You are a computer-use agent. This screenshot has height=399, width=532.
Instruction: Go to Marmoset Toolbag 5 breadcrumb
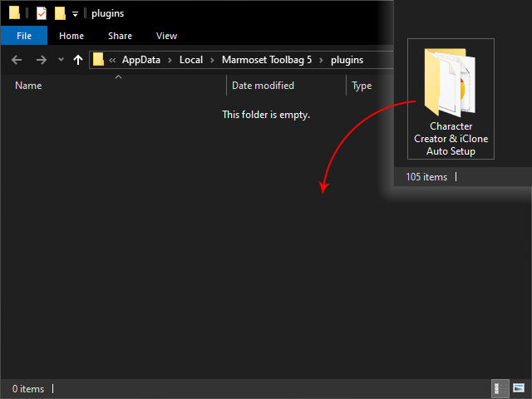click(267, 60)
